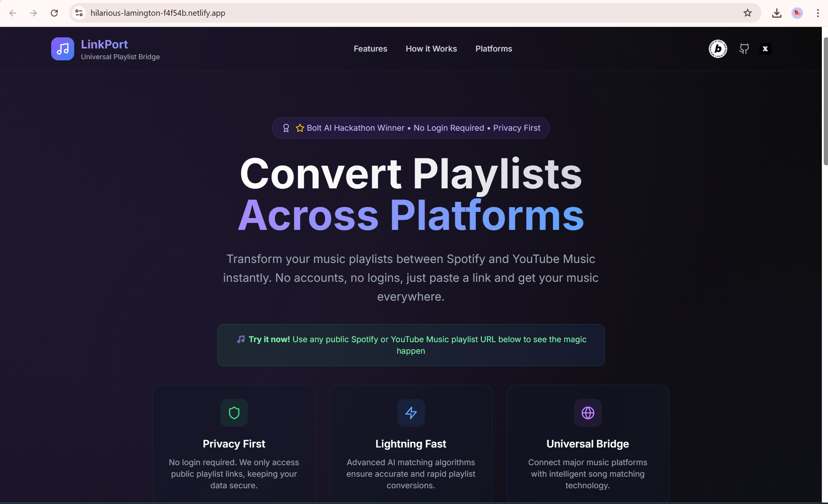Open the browser downloads icon
This screenshot has width=828, height=504.
pos(776,13)
